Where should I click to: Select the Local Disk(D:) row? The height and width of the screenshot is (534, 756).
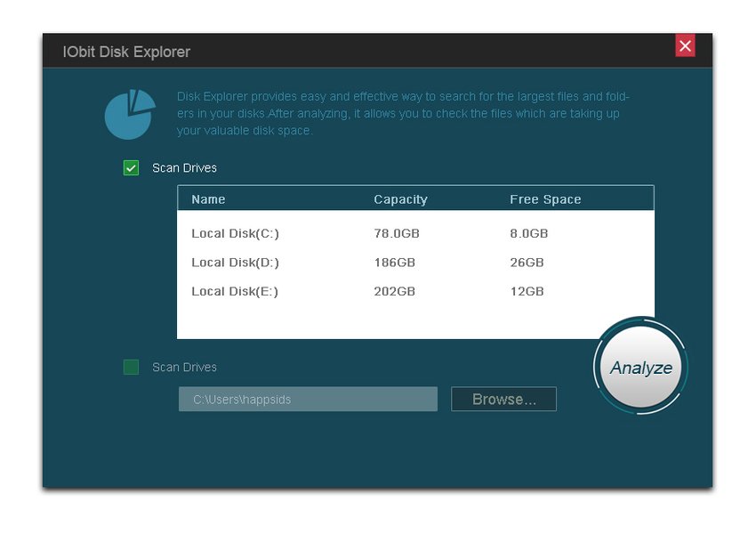click(x=415, y=263)
